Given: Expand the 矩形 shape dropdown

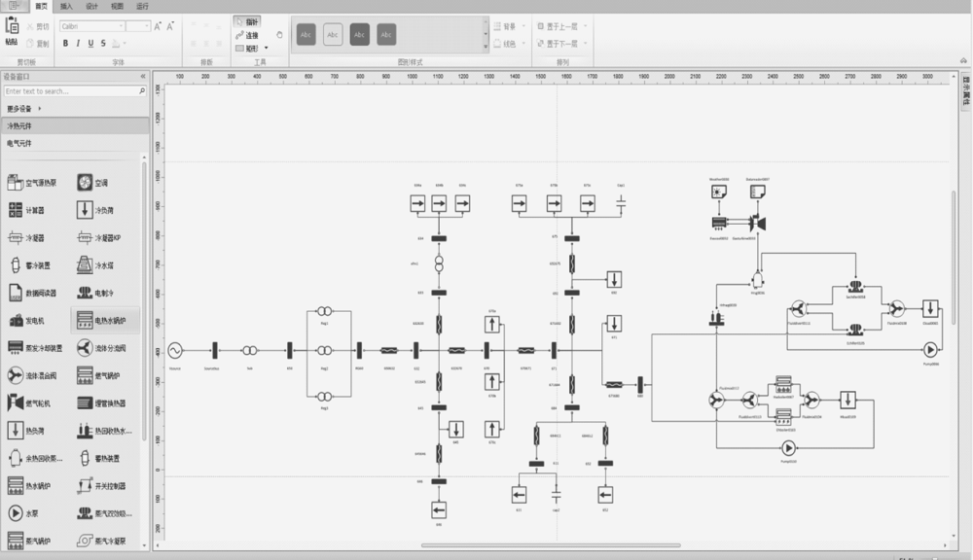Looking at the screenshot, I should click(265, 47).
